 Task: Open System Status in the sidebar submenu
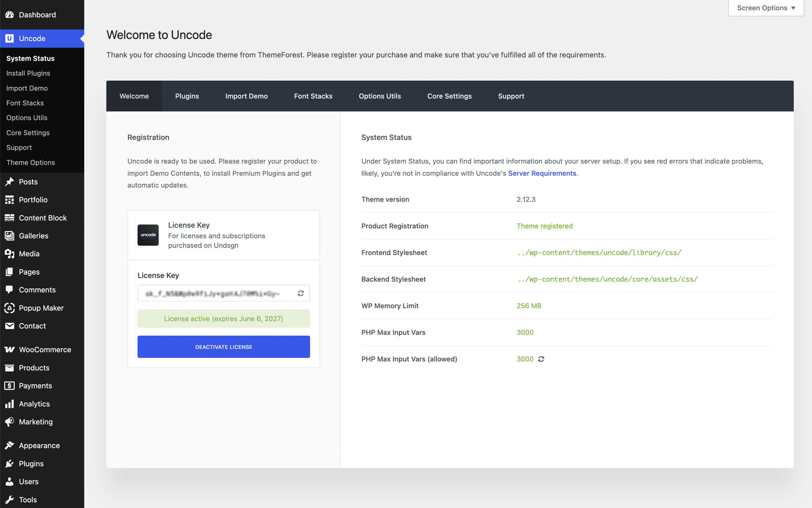[30, 58]
